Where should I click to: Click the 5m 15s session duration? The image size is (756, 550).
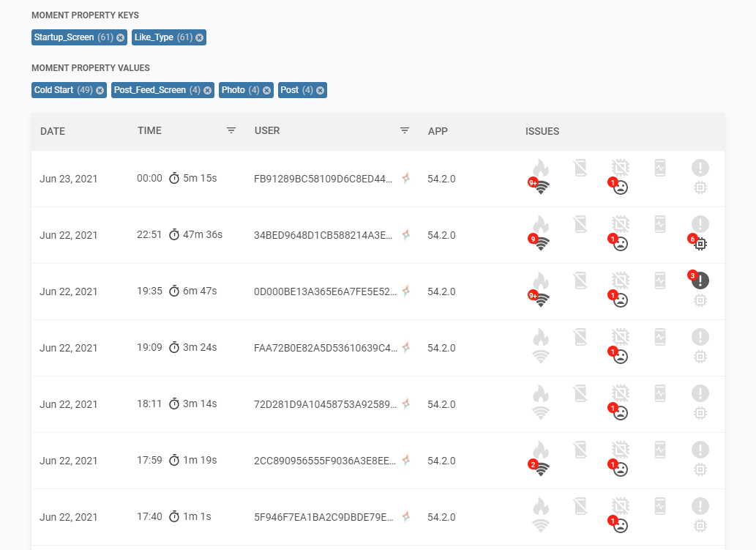pyautogui.click(x=200, y=179)
